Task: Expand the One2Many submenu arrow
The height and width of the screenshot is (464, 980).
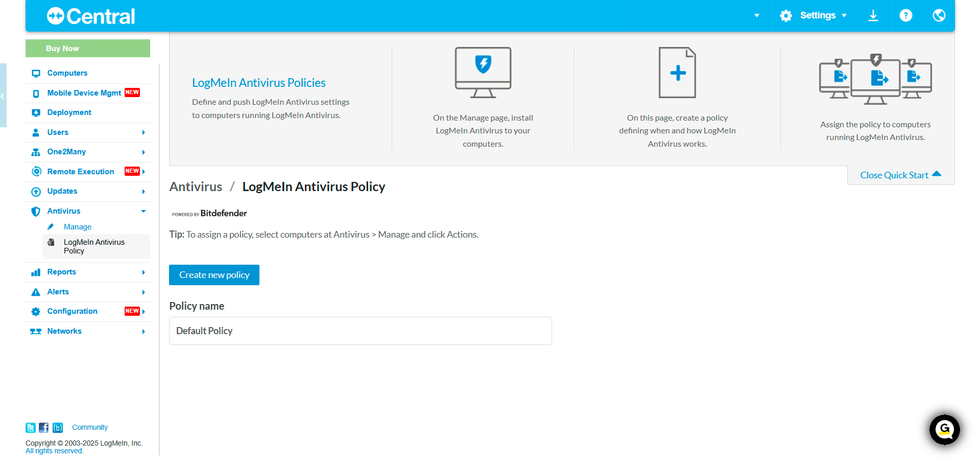Action: coord(144,152)
